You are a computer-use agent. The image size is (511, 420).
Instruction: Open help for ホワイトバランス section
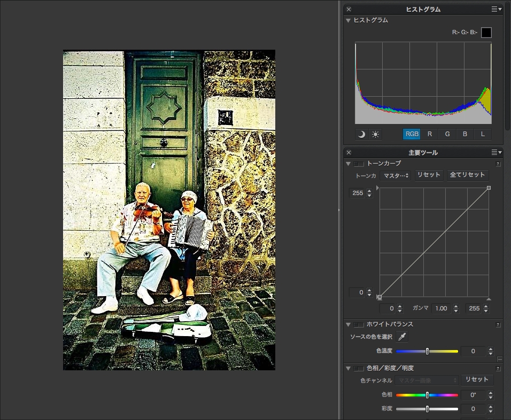click(x=498, y=324)
